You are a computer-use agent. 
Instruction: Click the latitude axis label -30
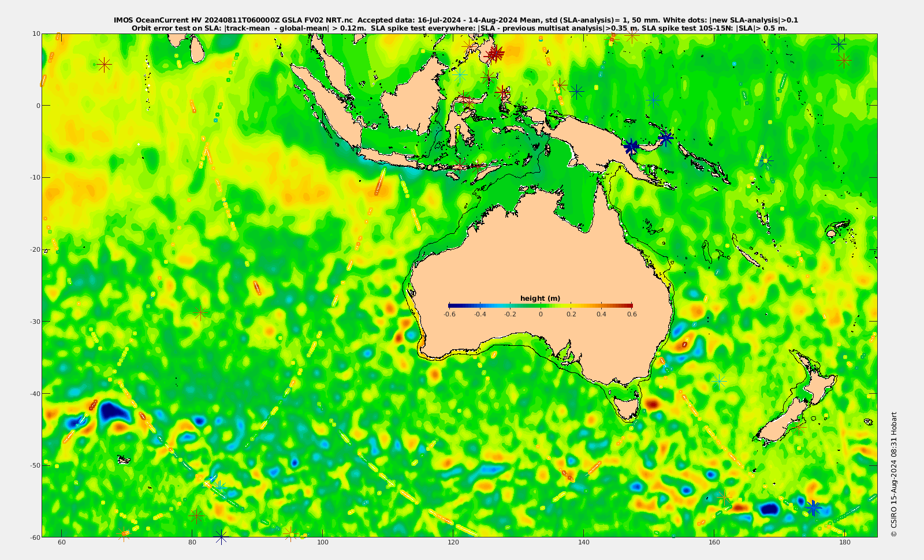[x=35, y=322]
